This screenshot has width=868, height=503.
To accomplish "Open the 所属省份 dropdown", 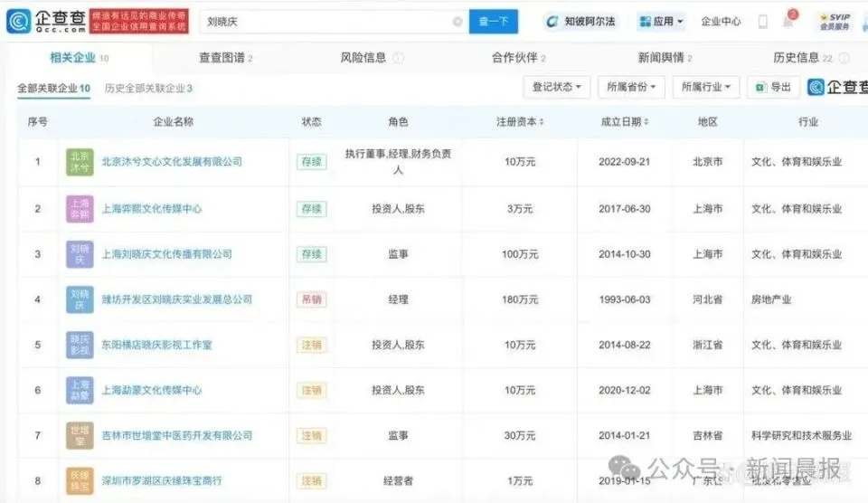I will 630,87.
